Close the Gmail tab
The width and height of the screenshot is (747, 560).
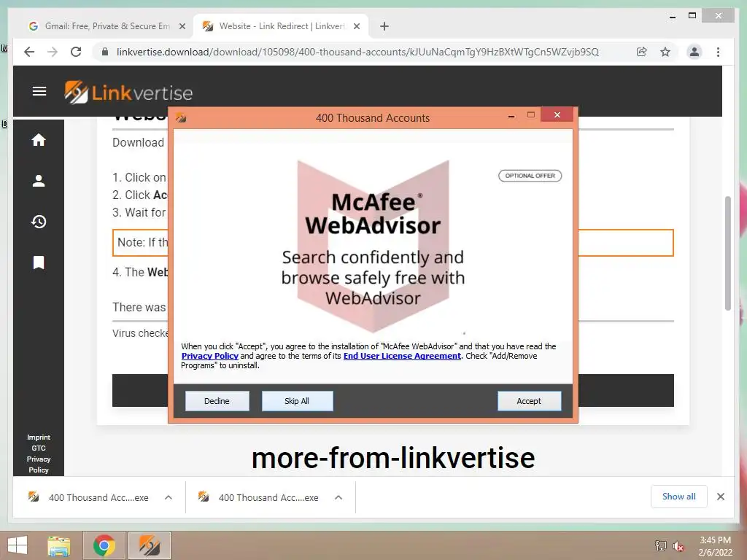pyautogui.click(x=182, y=27)
